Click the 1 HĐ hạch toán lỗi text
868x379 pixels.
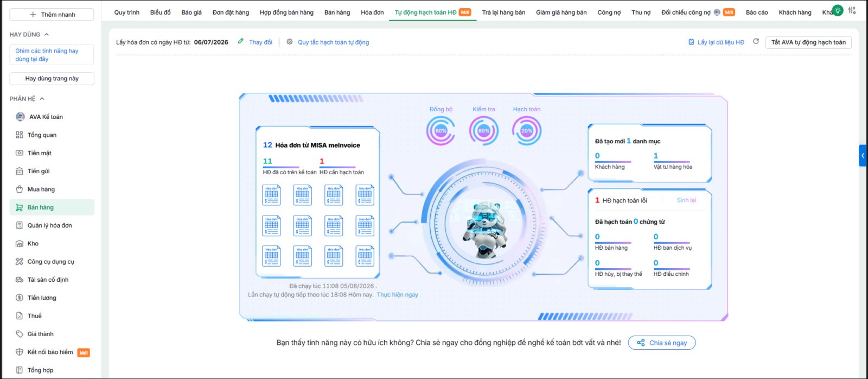tap(621, 200)
